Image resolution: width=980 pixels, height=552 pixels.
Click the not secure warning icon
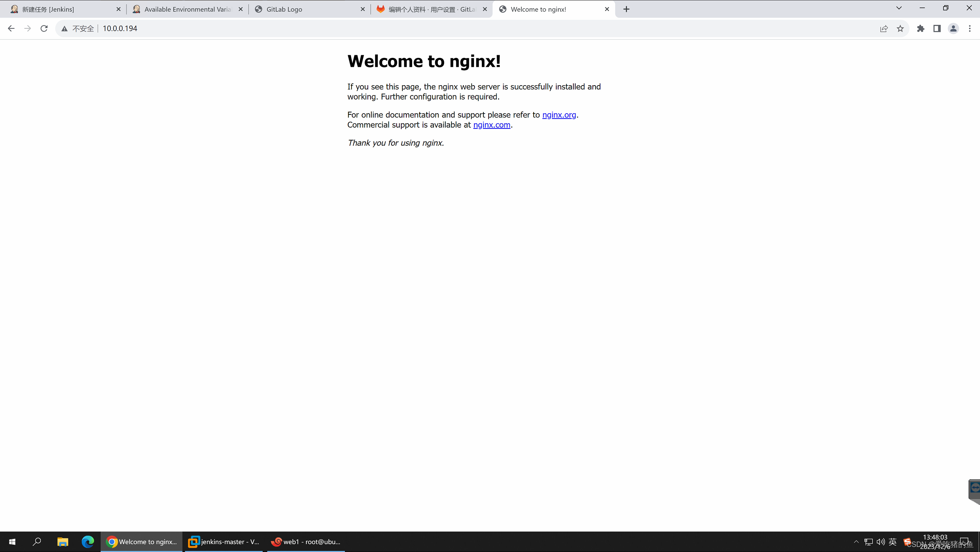[65, 28]
